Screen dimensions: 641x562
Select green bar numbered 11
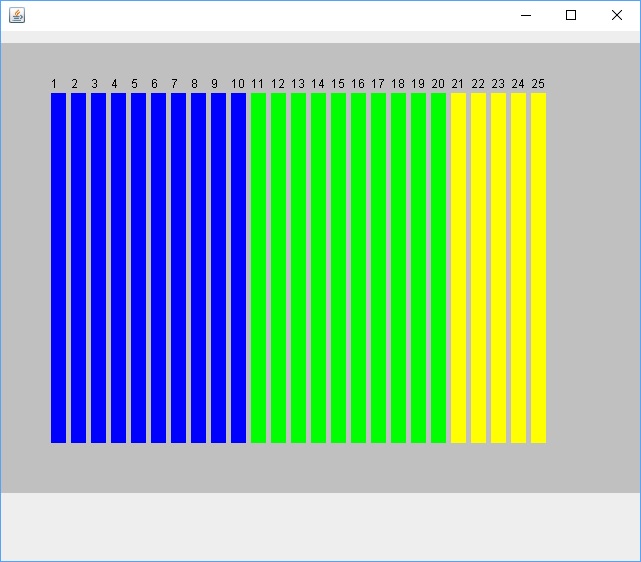pyautogui.click(x=258, y=267)
